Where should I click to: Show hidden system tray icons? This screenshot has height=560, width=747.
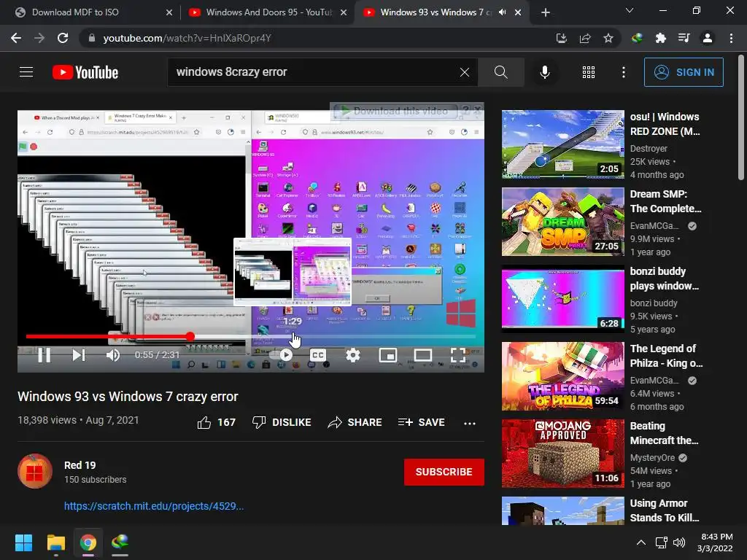pyautogui.click(x=641, y=542)
